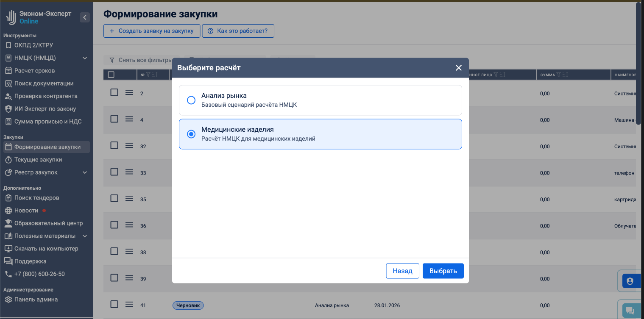Viewport: 644px width, 319px height.
Task: Check the checkbox in row 32
Action: 114,145
